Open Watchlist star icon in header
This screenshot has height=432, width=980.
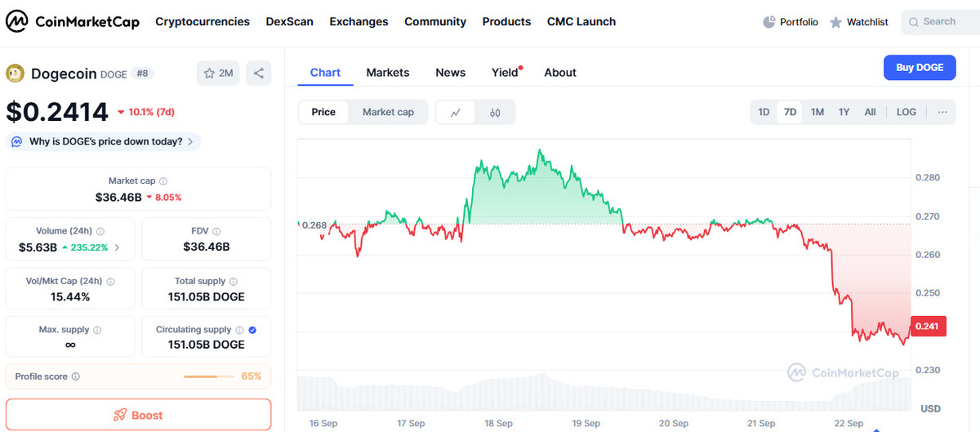pos(835,22)
